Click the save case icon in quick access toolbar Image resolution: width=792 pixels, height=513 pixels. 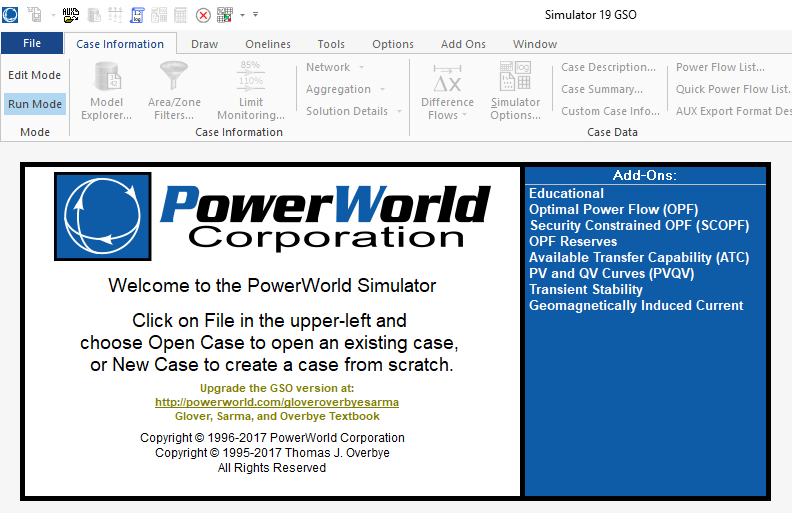point(34,15)
